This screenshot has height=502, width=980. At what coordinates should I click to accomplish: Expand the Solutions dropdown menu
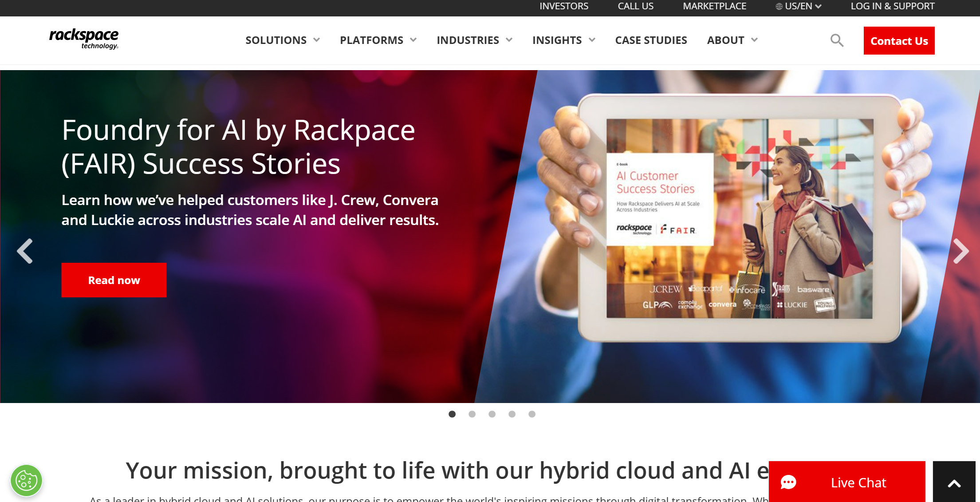(x=283, y=40)
